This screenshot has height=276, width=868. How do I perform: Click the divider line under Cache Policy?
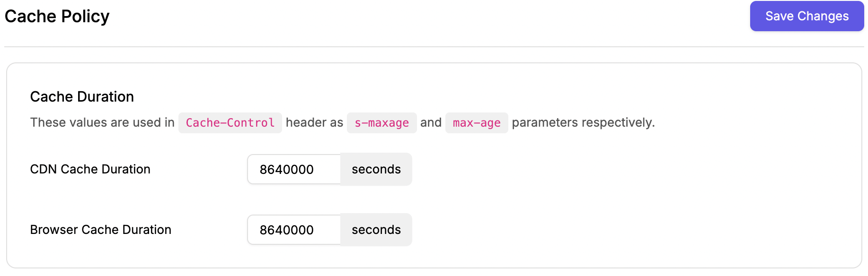click(434, 47)
